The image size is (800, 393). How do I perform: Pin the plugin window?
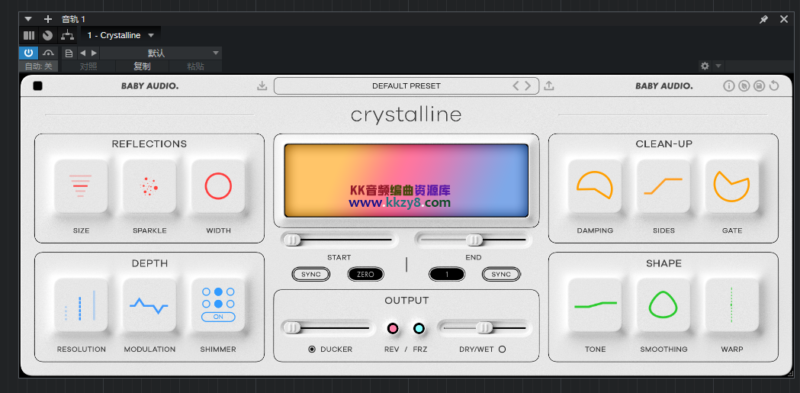click(764, 19)
